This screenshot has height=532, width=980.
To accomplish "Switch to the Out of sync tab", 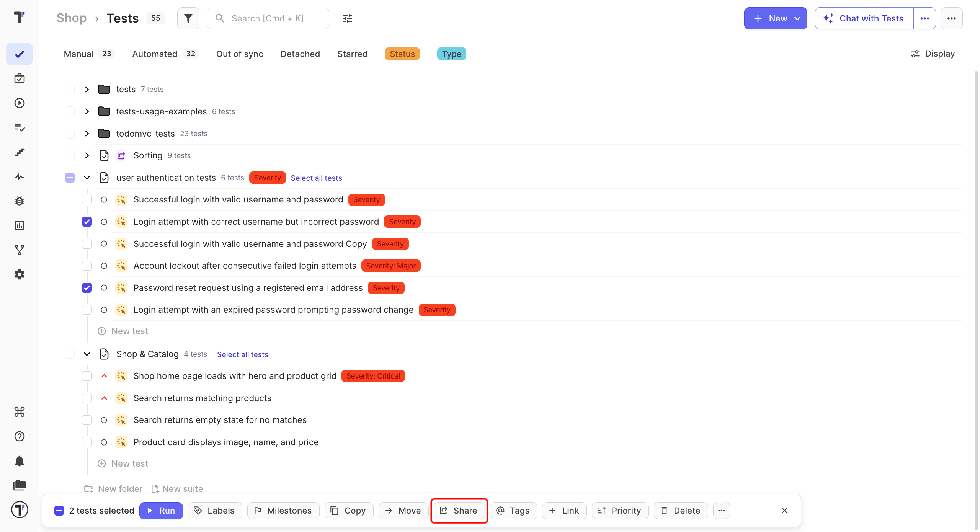I will tap(240, 54).
